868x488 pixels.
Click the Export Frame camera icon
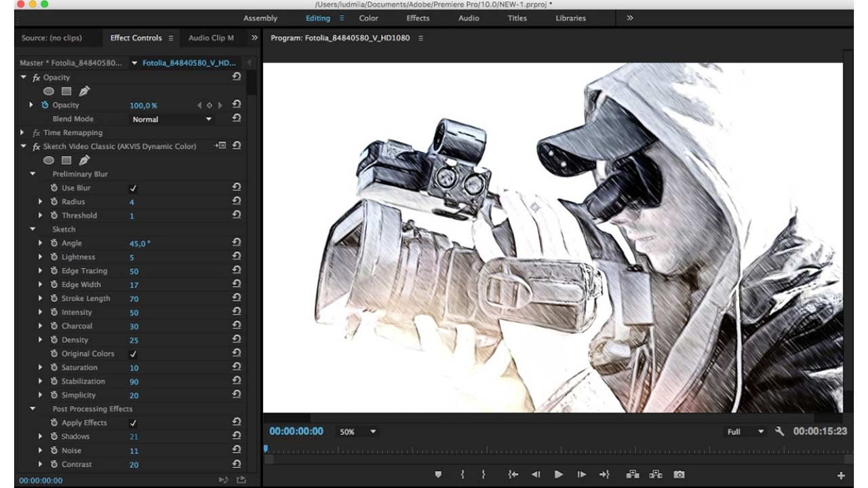(679, 474)
